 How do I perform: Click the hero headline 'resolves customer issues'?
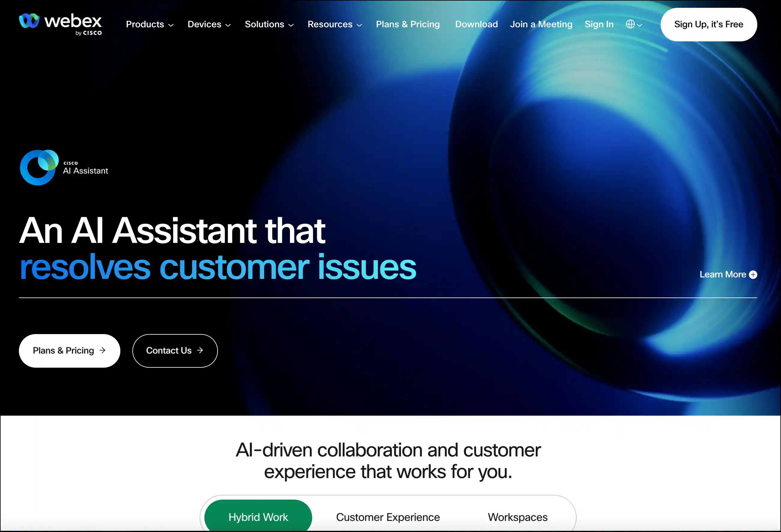(218, 267)
